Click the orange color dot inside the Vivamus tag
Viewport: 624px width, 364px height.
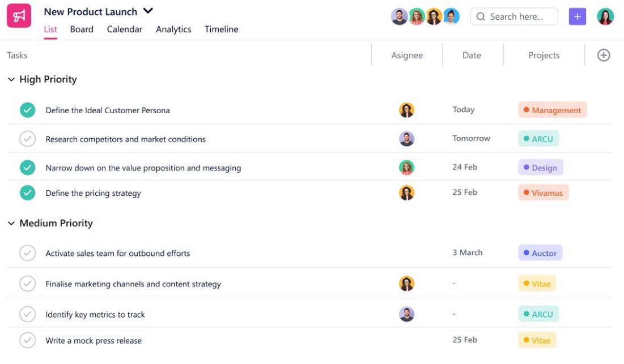click(527, 192)
